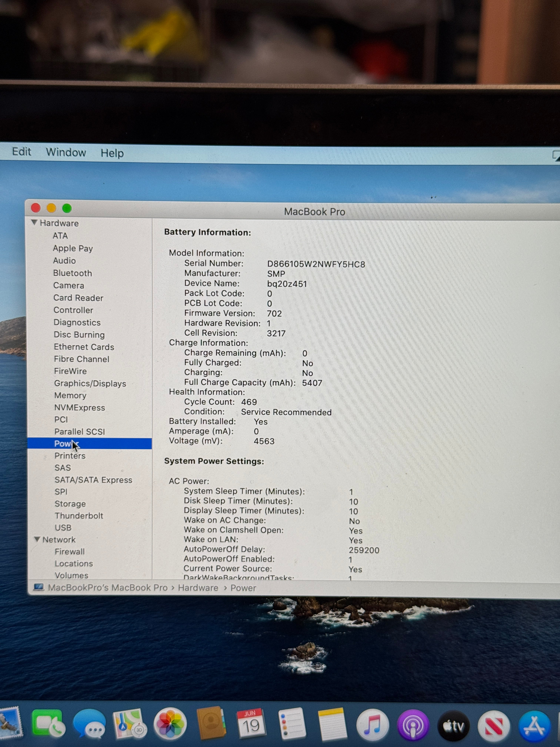Open News app in the Dock
Viewport: 560px width, 747px height.
click(x=494, y=726)
